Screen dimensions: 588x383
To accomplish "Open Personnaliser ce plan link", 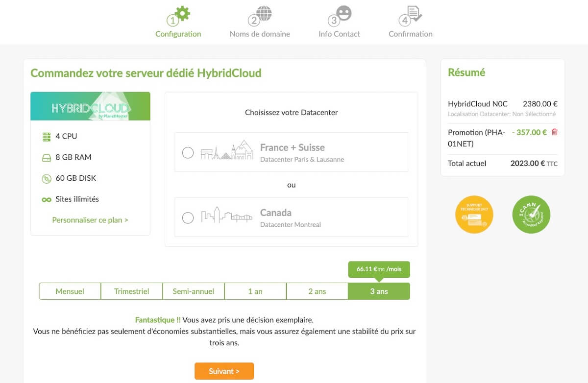I will tap(90, 220).
